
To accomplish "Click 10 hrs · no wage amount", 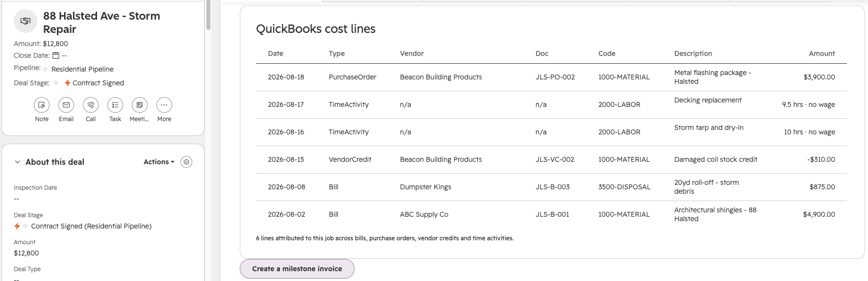I will (810, 132).
